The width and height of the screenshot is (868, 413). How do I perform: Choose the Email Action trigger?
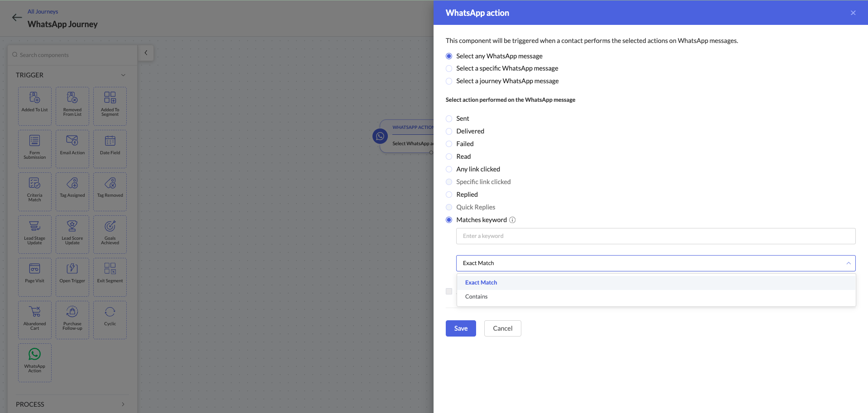(x=72, y=149)
